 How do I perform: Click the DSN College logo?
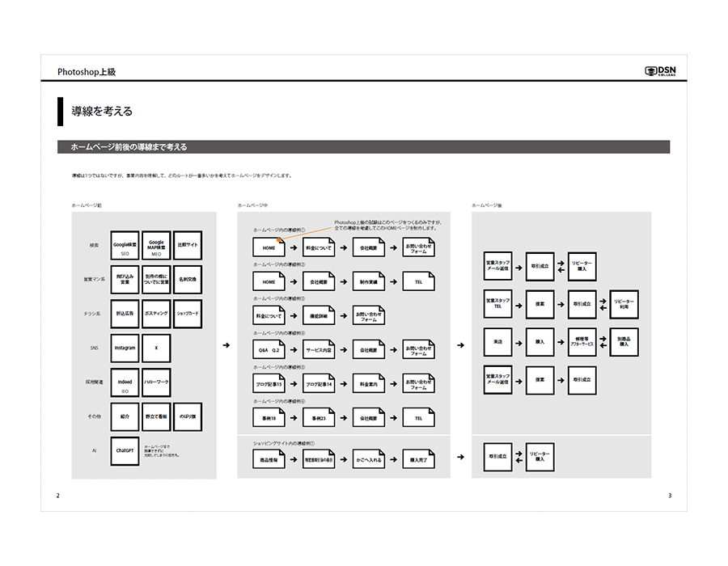point(659,71)
